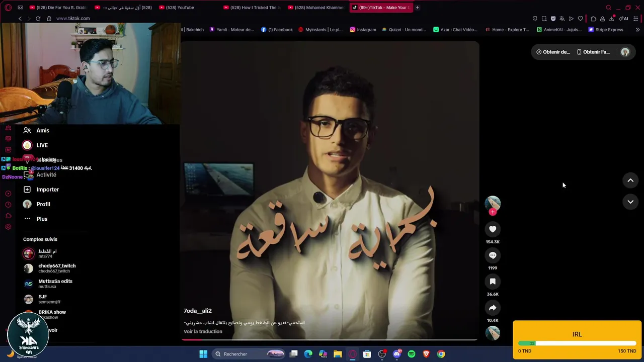Save the video with bookmark icon

pos(493,282)
